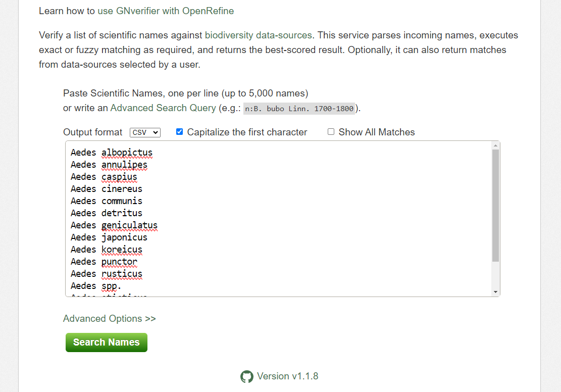Click on the line 'Aedes communis'

click(x=107, y=201)
